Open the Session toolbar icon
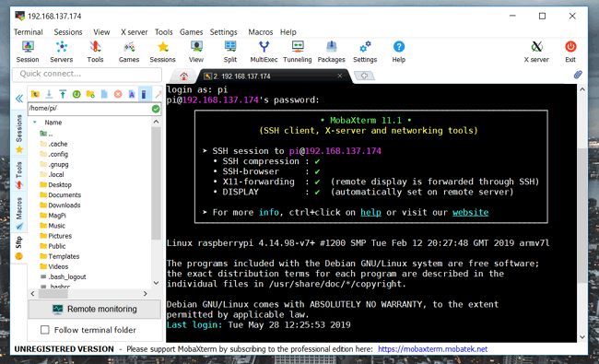The image size is (599, 364). (28, 52)
